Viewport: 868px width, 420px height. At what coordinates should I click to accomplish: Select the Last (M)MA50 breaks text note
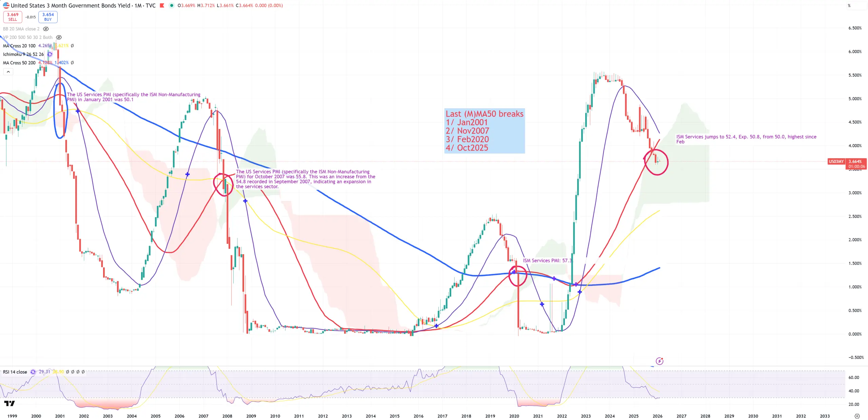click(484, 131)
